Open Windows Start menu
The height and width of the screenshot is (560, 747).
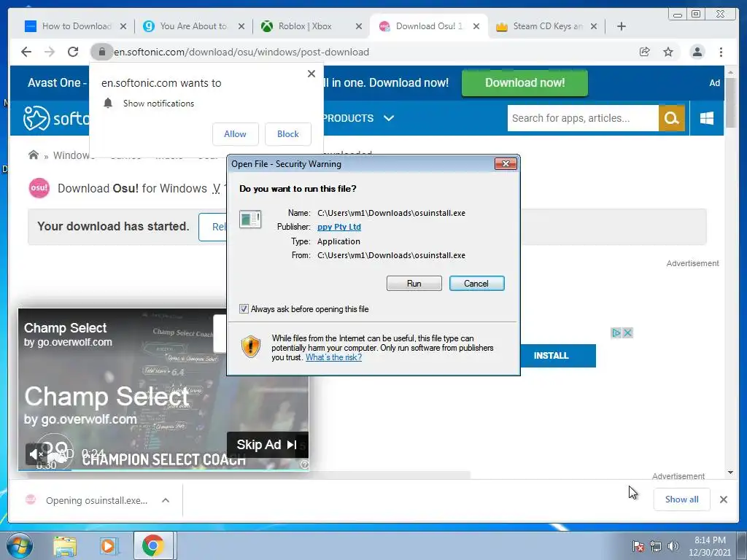[20, 545]
